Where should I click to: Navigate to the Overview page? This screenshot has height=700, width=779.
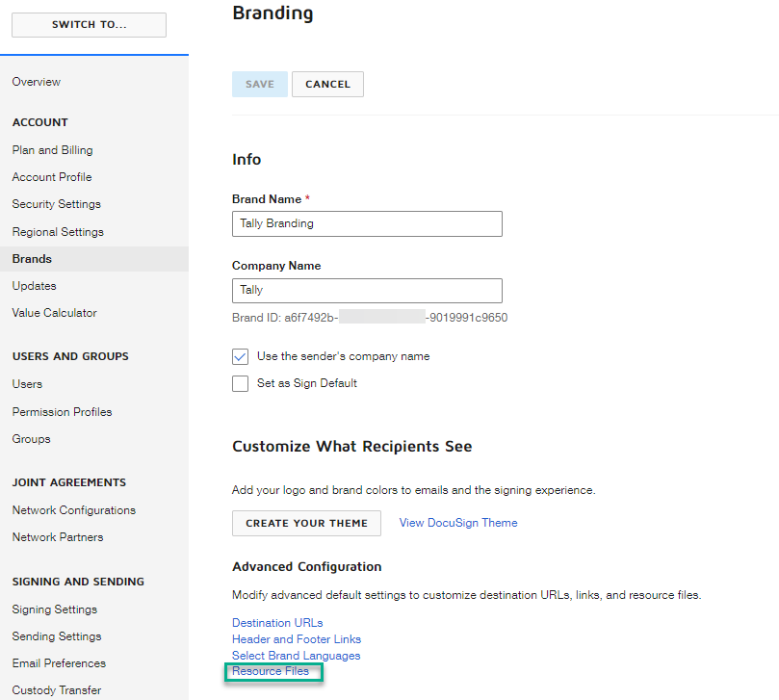[36, 82]
